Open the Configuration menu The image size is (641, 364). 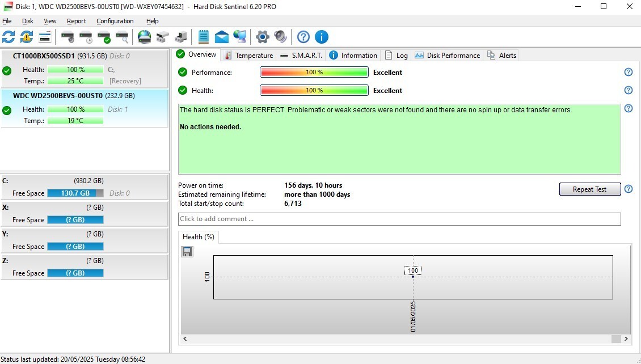coord(115,21)
